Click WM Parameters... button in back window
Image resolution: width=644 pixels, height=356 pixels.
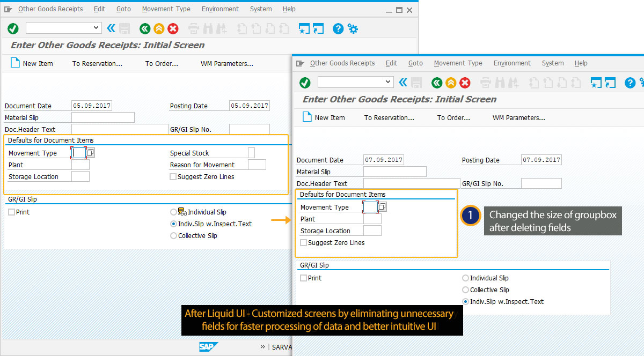tap(227, 63)
